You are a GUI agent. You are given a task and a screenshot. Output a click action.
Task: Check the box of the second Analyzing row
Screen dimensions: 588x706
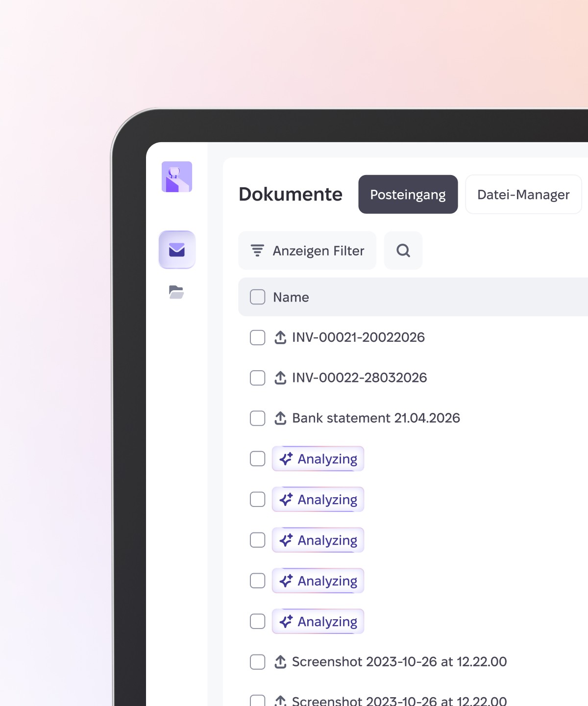pos(258,500)
